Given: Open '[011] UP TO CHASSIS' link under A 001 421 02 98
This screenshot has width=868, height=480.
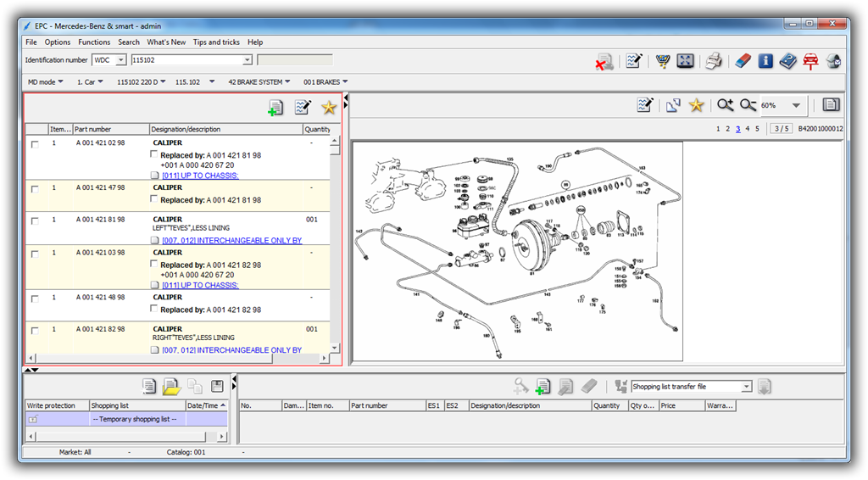Looking at the screenshot, I should [200, 176].
